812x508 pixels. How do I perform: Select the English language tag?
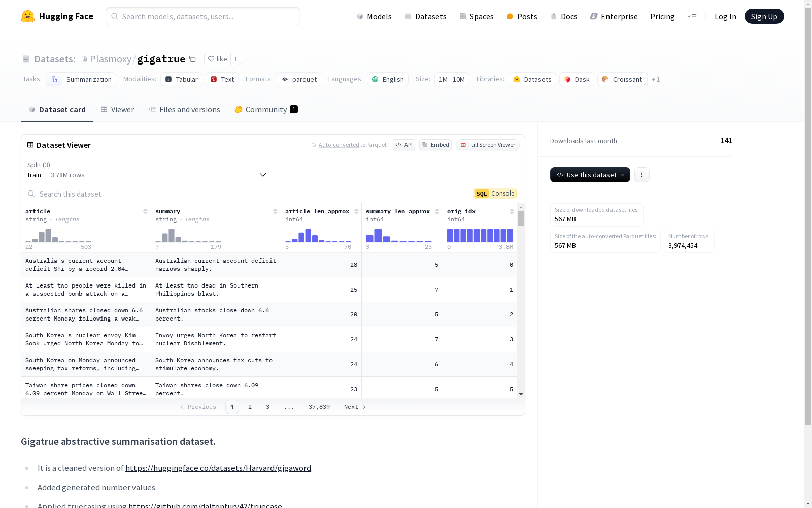[388, 79]
